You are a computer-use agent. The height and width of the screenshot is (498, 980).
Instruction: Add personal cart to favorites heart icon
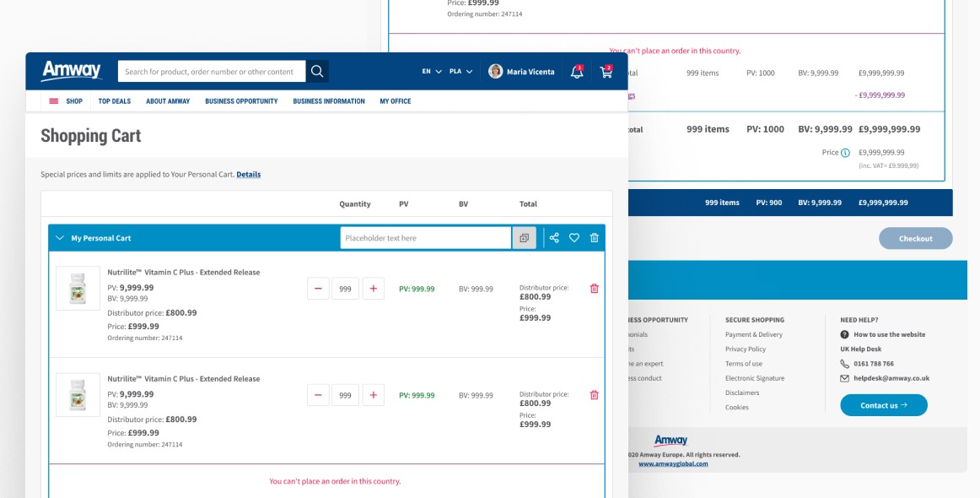574,238
